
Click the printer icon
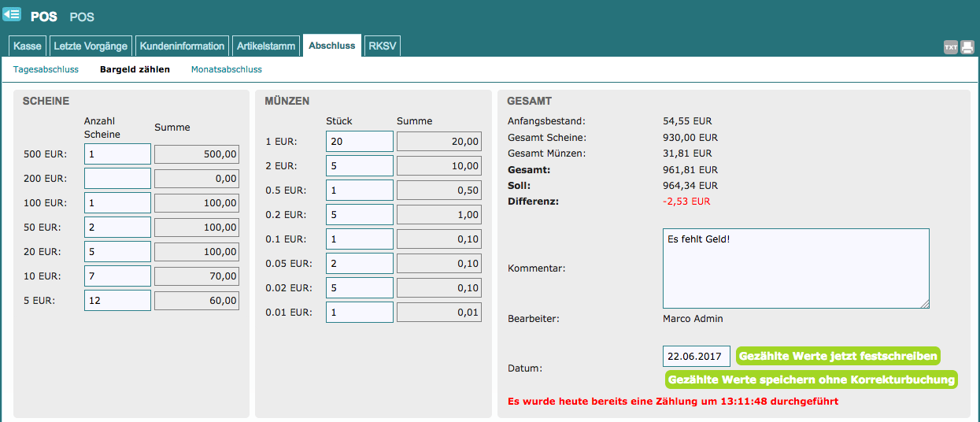click(967, 47)
